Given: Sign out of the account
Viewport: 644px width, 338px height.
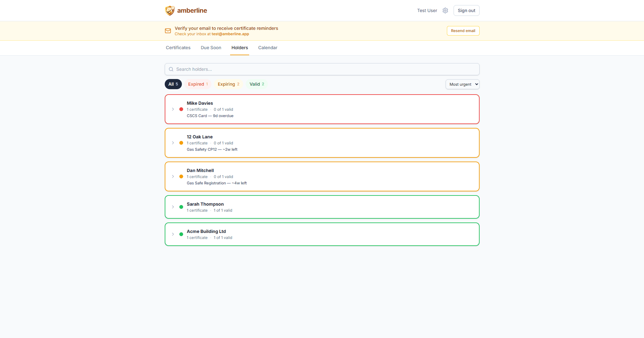Looking at the screenshot, I should click(466, 10).
